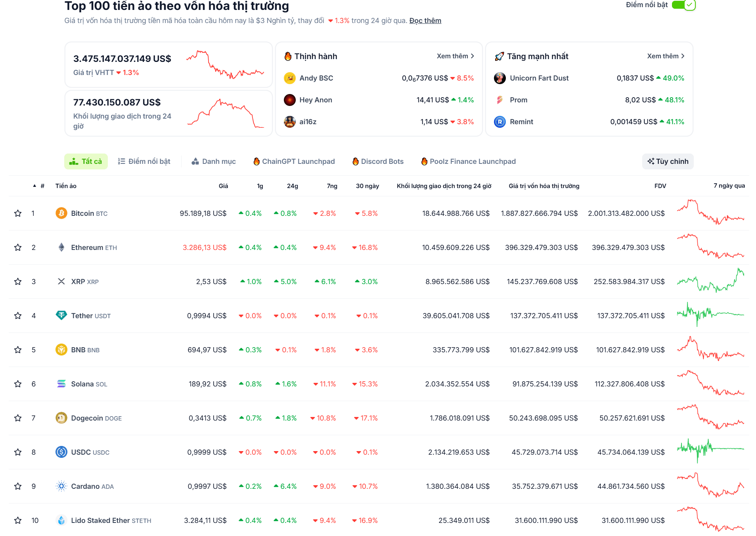756x536 pixels.
Task: Switch to the ChainGPT Launchpad tab
Action: click(x=294, y=161)
